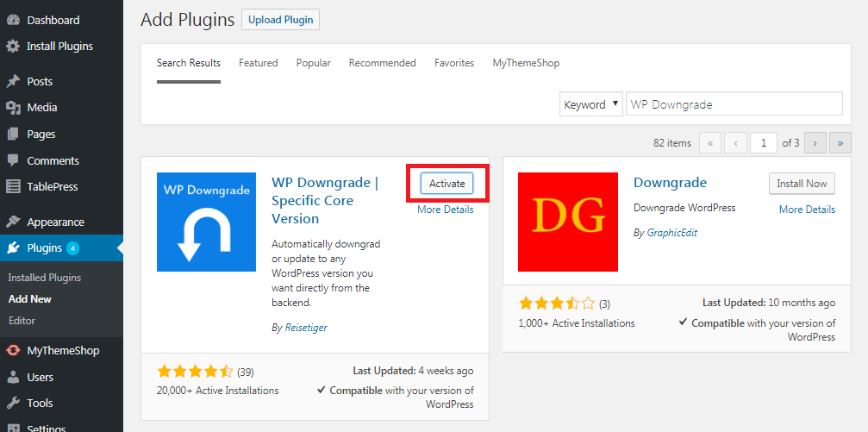Open the red DG Downgrade plugin thumbnail

coord(568,222)
